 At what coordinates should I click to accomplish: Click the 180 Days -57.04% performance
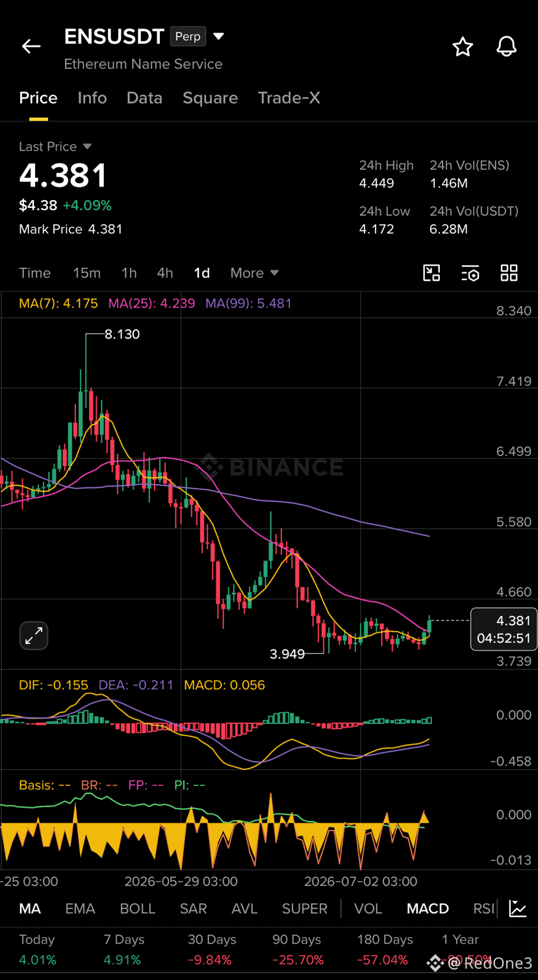tap(385, 949)
